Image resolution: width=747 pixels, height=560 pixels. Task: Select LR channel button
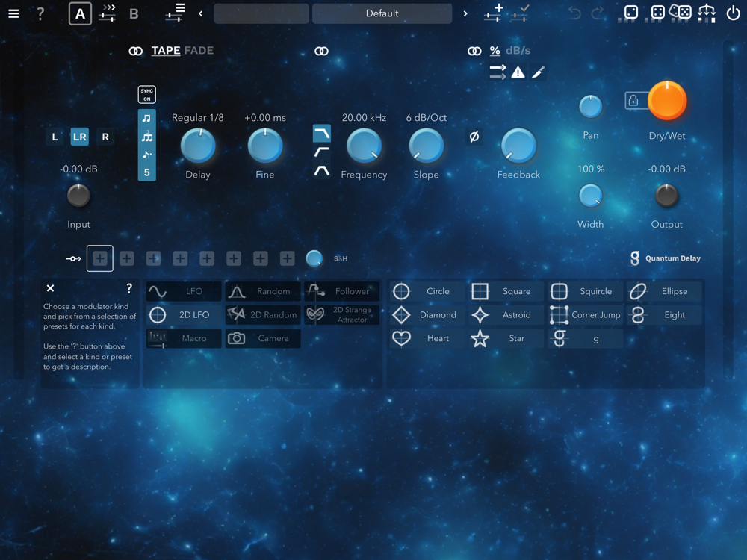coord(80,137)
